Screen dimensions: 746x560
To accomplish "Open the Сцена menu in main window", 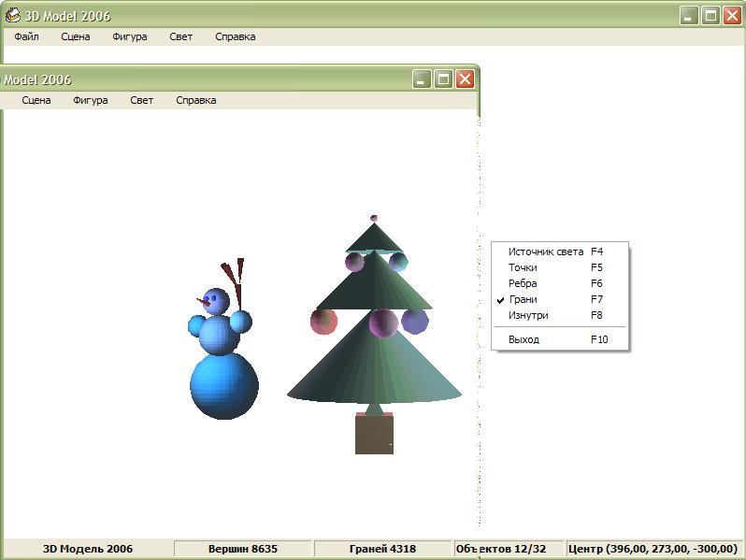I will 75,36.
